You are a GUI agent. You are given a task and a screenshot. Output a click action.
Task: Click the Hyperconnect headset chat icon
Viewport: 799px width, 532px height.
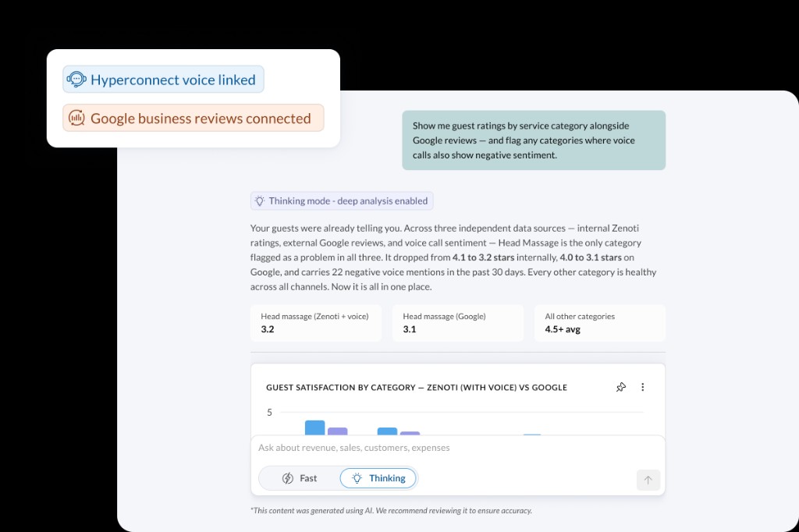76,80
